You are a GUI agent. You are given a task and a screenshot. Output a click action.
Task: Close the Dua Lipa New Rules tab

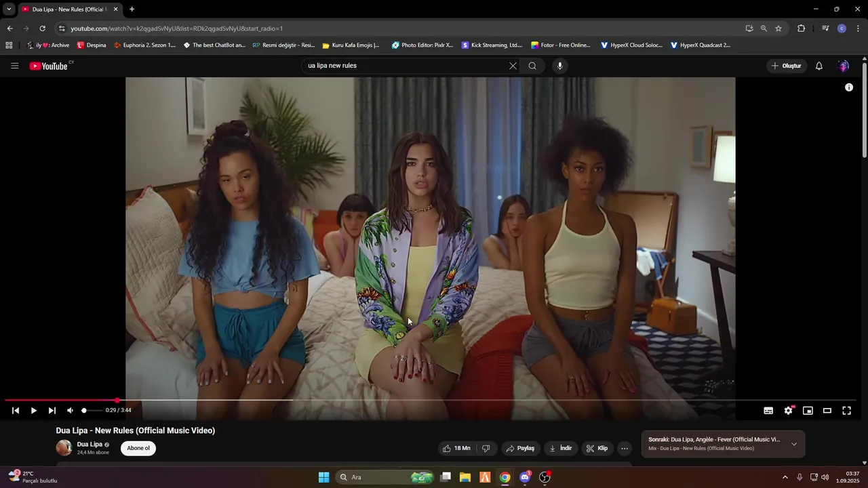click(115, 9)
